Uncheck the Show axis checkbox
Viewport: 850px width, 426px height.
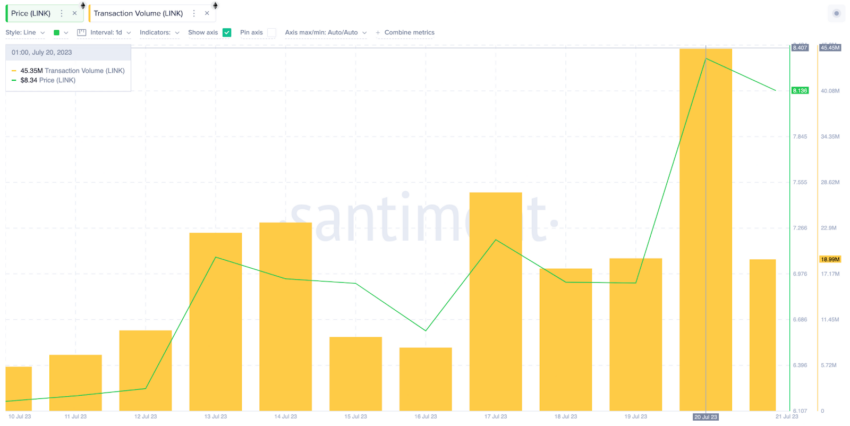[x=227, y=33]
